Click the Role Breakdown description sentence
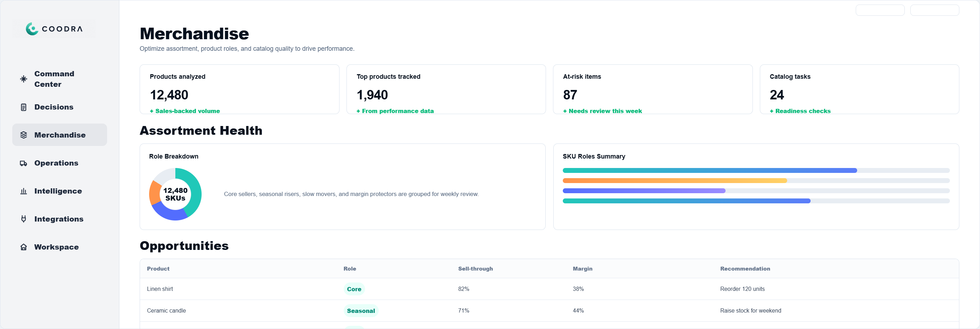980x329 pixels. tap(351, 194)
